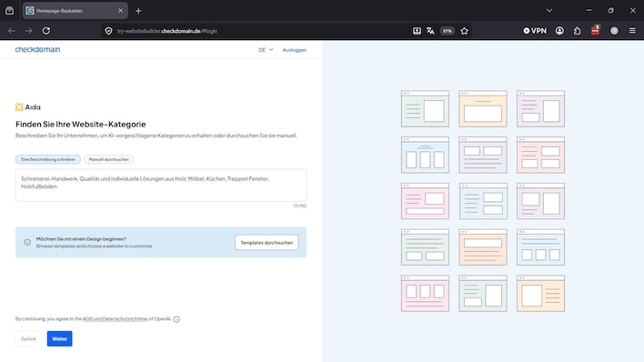Image resolution: width=644 pixels, height=362 pixels.
Task: Click the round grey profile icon in toolbar
Action: click(x=614, y=31)
